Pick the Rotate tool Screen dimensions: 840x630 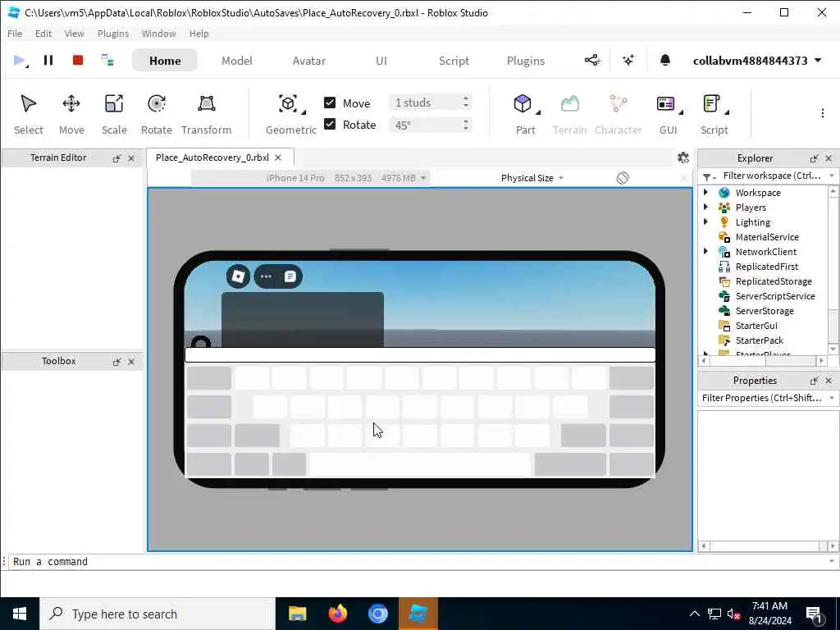pyautogui.click(x=157, y=115)
